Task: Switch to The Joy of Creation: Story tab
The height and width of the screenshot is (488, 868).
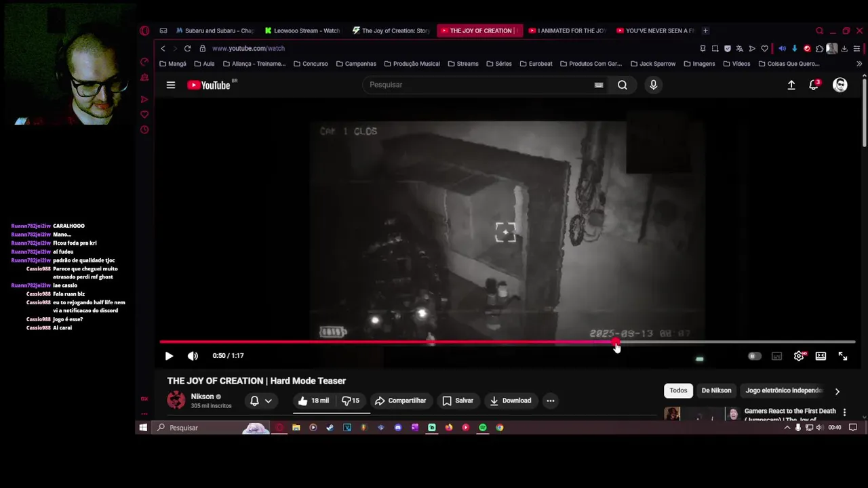Action: tap(391, 30)
